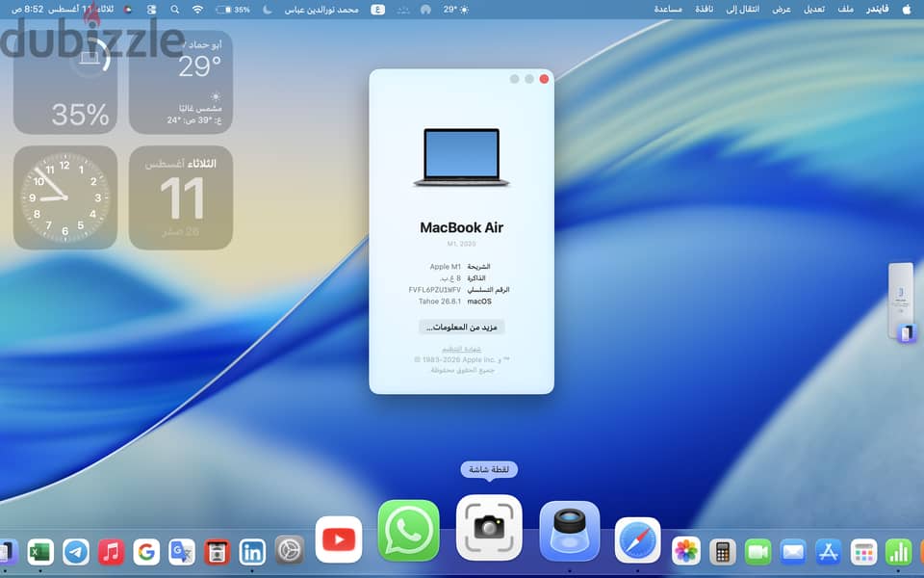Open System Settings from the Dock

tap(290, 551)
